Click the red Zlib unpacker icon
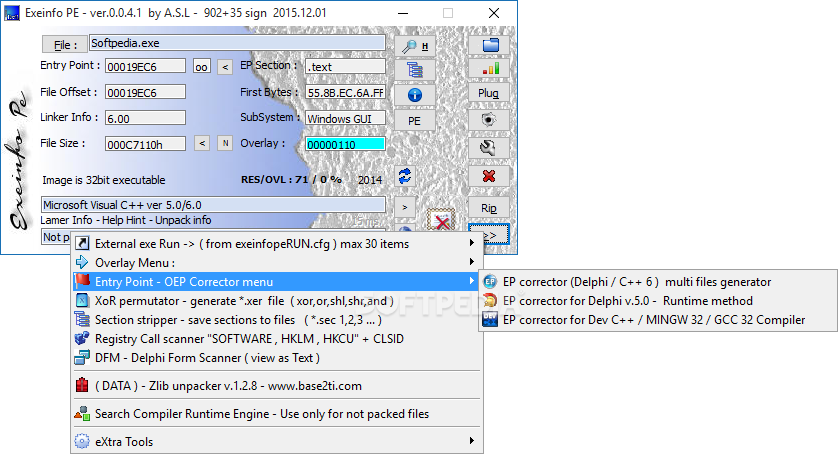838x454 pixels. point(82,385)
